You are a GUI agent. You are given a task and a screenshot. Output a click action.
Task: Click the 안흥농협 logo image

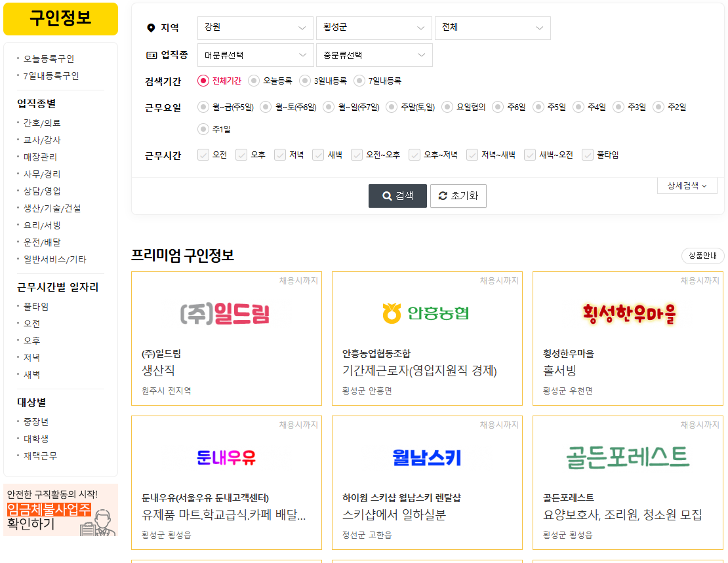(x=426, y=313)
